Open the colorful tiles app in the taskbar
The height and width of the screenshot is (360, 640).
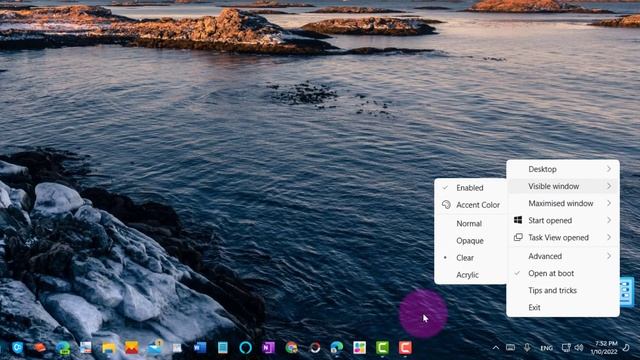[360, 348]
